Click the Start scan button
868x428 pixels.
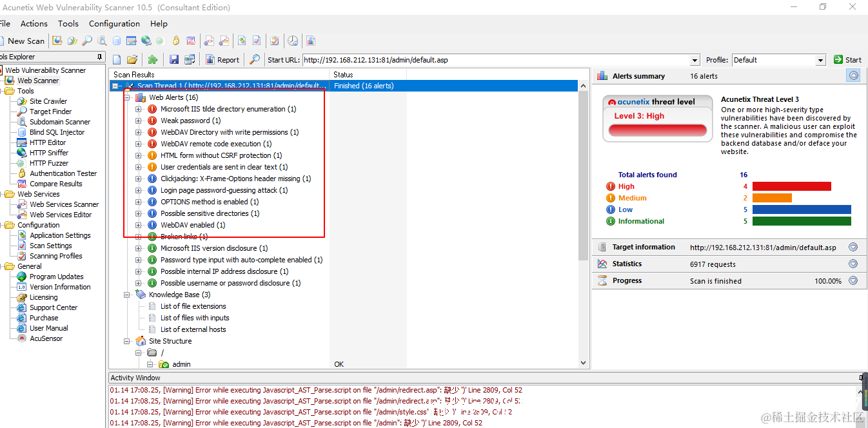(x=847, y=59)
